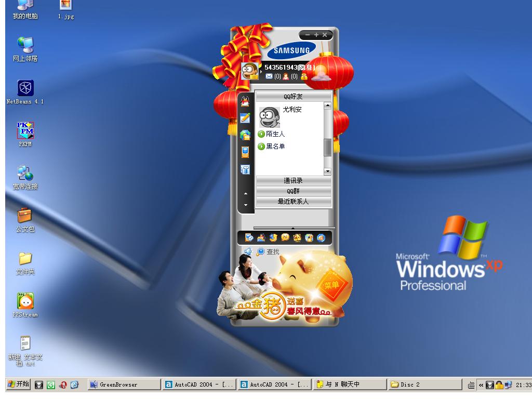Viewport: 532px width, 399px height.
Task: Open the blue-gold swirl icon in bottom toolbar
Action: [x=273, y=237]
